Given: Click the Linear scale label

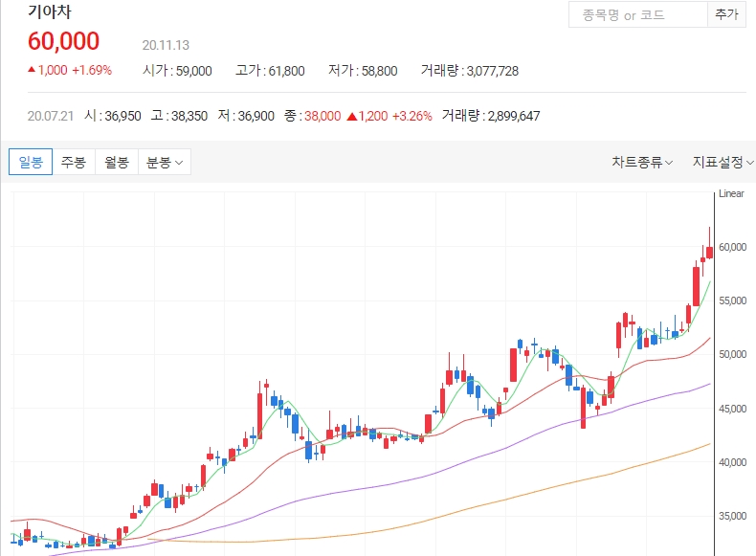Looking at the screenshot, I should pyautogui.click(x=731, y=193).
